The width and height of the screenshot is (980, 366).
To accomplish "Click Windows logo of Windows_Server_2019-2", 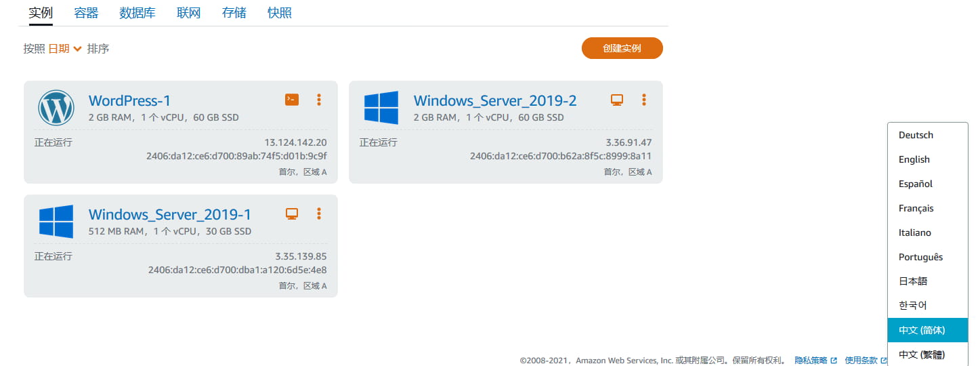I will tap(381, 108).
